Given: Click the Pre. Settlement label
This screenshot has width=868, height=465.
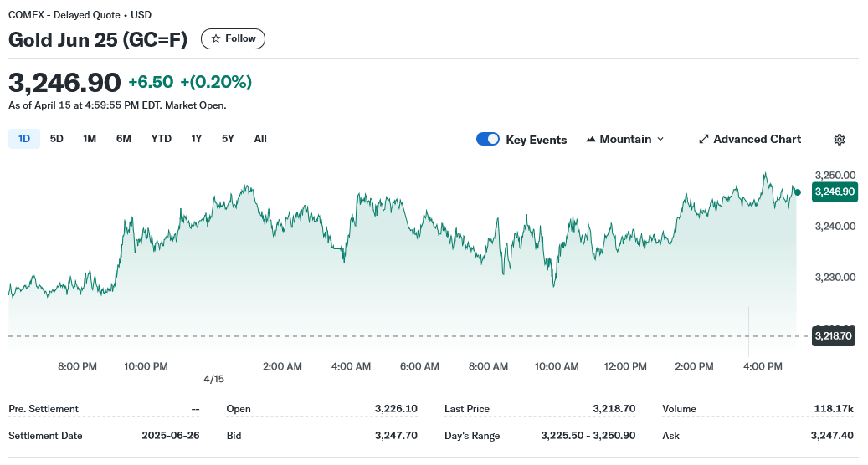Looking at the screenshot, I should pyautogui.click(x=44, y=409).
